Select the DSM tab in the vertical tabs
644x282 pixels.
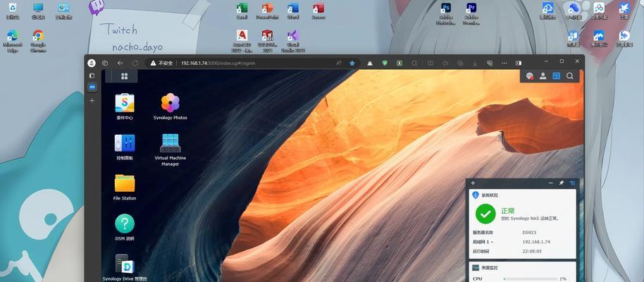point(92,87)
